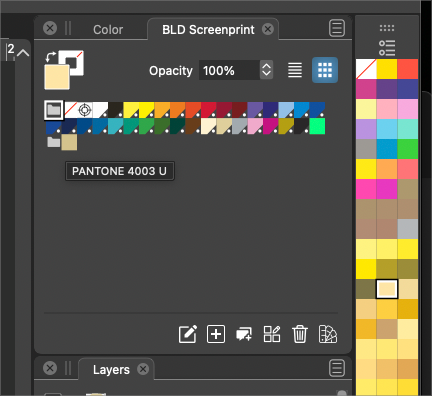Open the Layers panel options menu
Viewport: 432px width, 396px height.
point(337,368)
